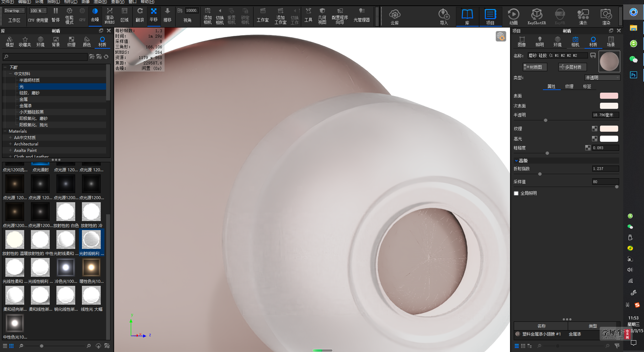The width and height of the screenshot is (644, 352).
Task: Launch the 配置程序向导 configurator wizard
Action: click(x=340, y=16)
